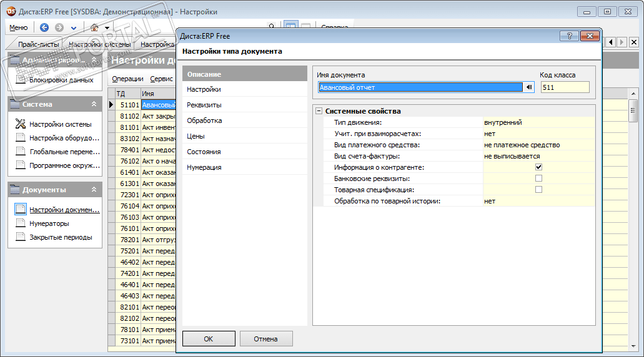Click the button at end of name field
Image resolution: width=644 pixels, height=357 pixels.
pos(529,87)
